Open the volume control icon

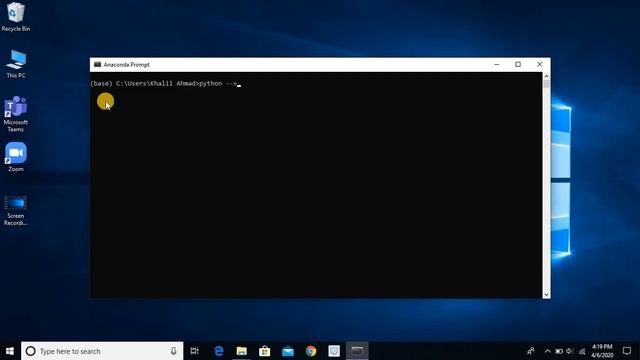[570, 351]
